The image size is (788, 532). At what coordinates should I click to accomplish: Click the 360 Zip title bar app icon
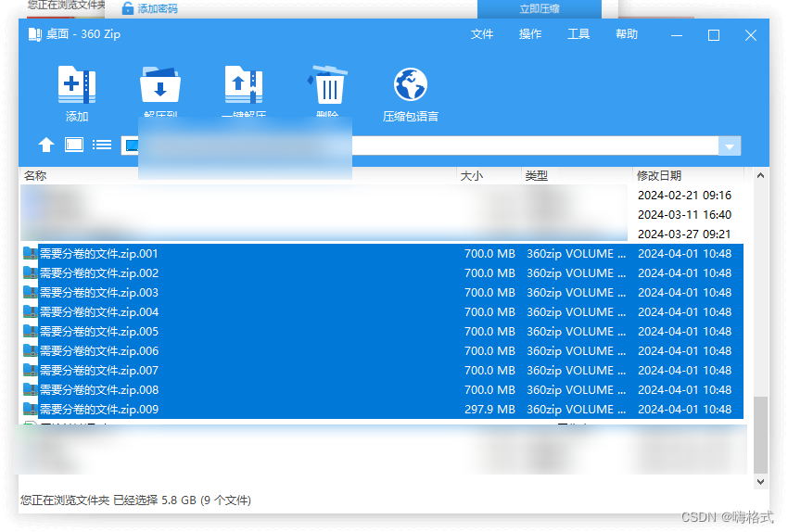point(34,34)
